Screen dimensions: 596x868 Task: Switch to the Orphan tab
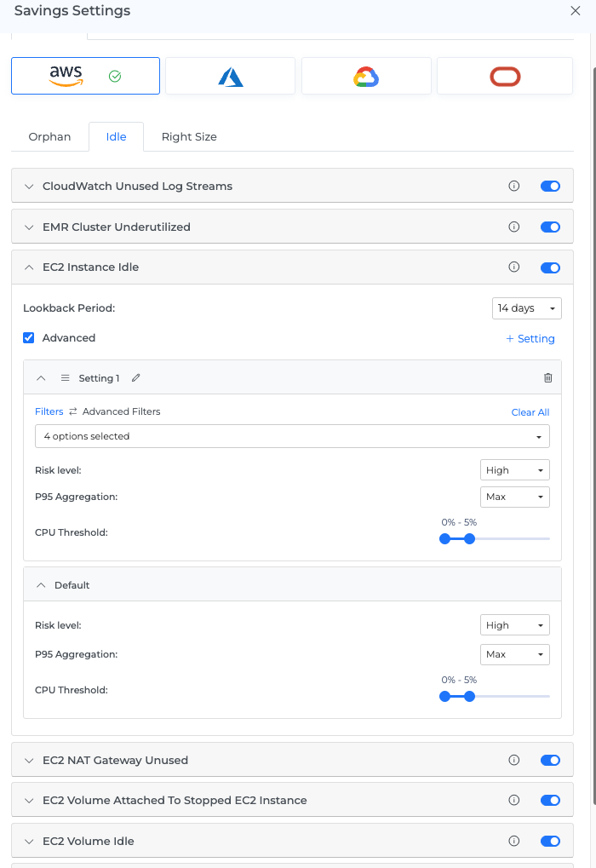click(49, 137)
